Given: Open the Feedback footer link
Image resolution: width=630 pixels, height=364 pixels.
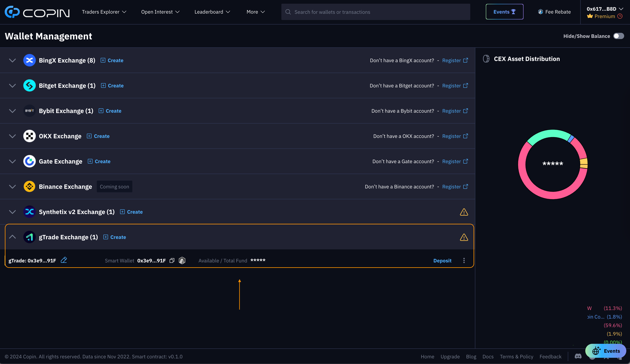Looking at the screenshot, I should [x=550, y=356].
